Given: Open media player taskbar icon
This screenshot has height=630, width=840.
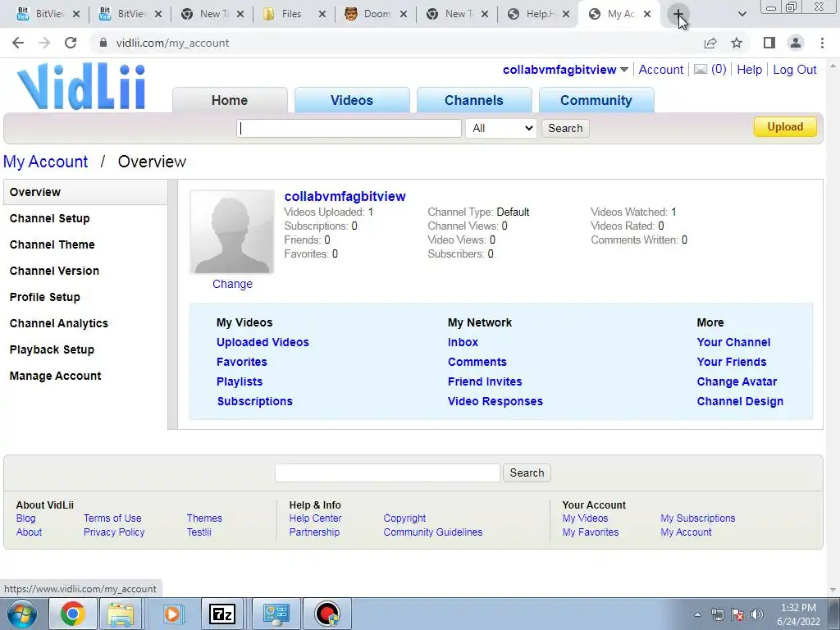Looking at the screenshot, I should coord(172,614).
